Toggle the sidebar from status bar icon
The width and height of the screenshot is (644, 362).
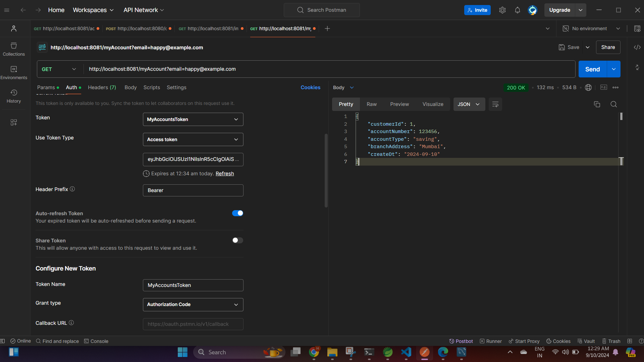(3, 341)
